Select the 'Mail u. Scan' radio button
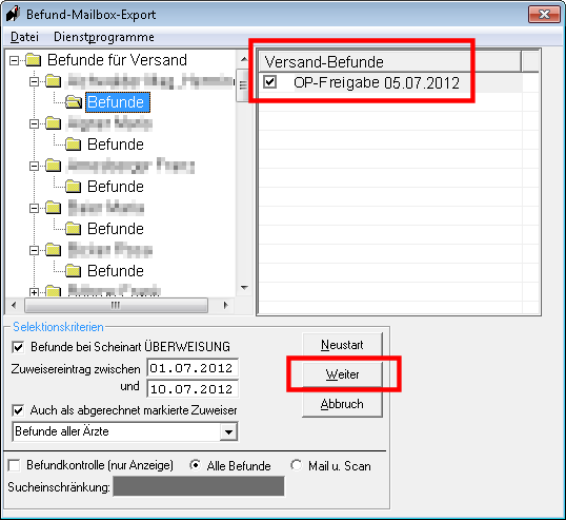This screenshot has width=566, height=520. (x=296, y=465)
